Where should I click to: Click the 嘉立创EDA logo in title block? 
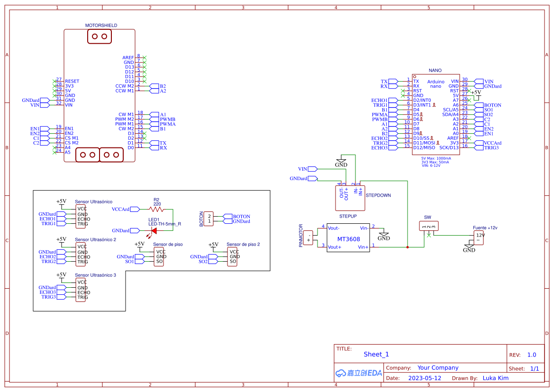[358, 374]
